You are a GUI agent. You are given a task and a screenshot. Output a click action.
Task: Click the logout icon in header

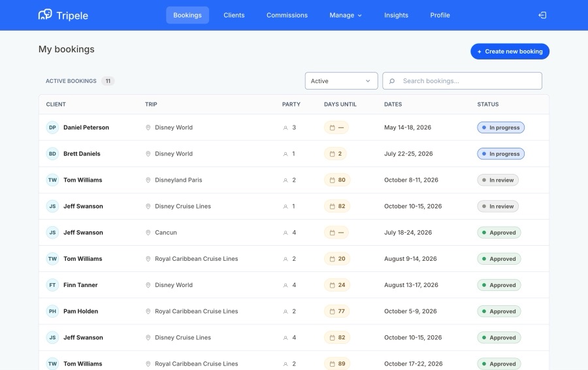pyautogui.click(x=542, y=15)
